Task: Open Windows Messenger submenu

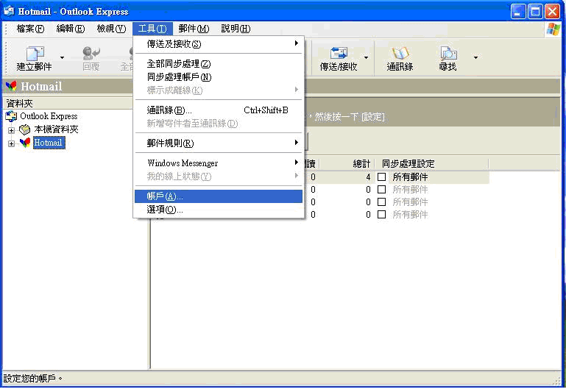Action: pos(219,163)
